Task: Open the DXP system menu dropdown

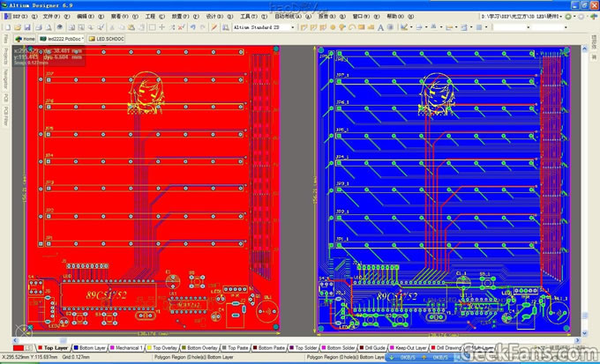Action: coord(18,16)
